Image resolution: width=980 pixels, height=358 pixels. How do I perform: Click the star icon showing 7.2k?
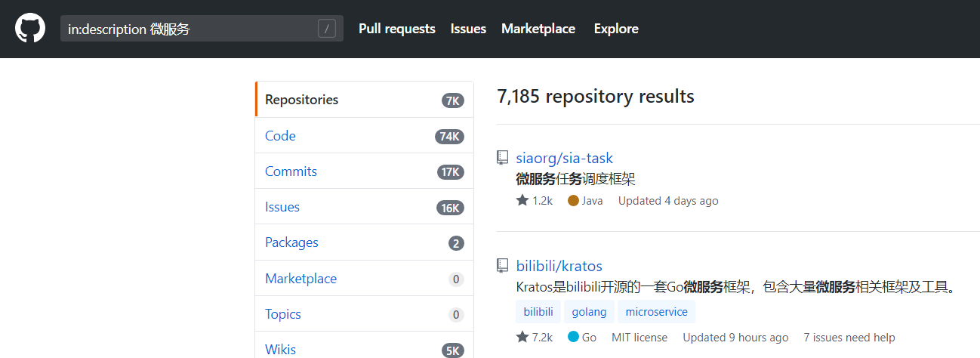click(522, 338)
